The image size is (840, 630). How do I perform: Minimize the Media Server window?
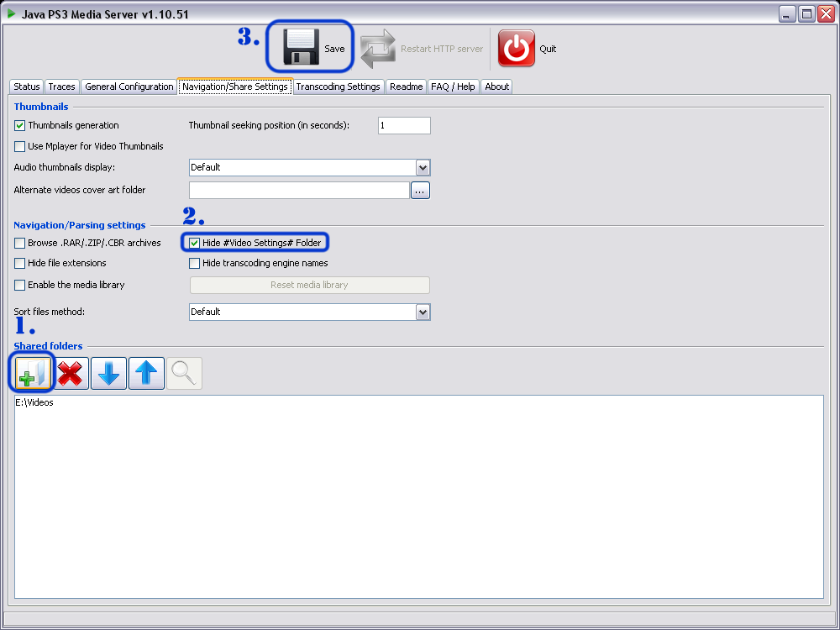click(787, 14)
